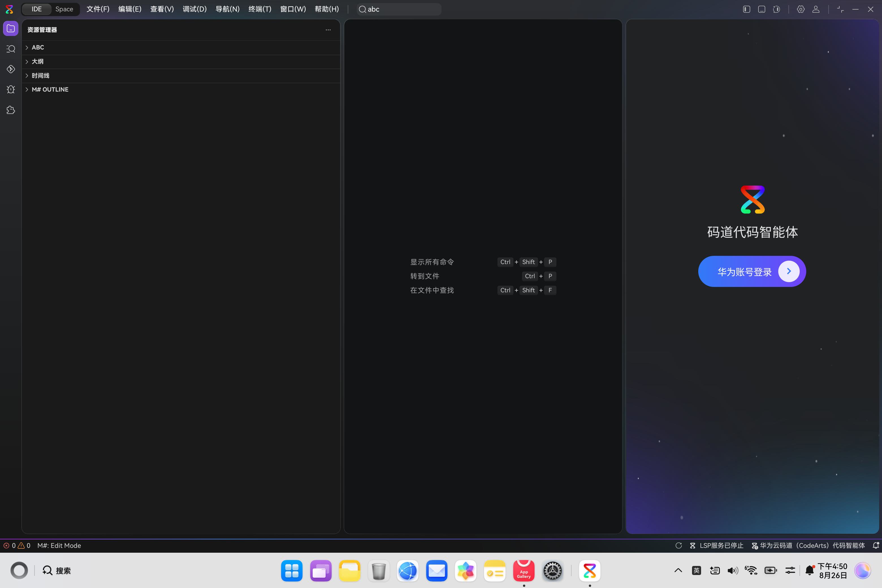Open the Explorer view in the activity bar
The width and height of the screenshot is (882, 588).
coord(11,29)
